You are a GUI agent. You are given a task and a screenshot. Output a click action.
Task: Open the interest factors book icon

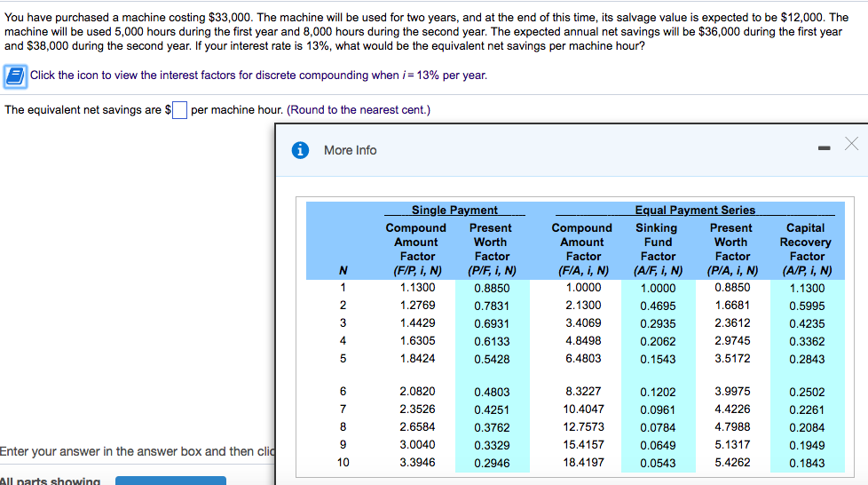(x=15, y=76)
